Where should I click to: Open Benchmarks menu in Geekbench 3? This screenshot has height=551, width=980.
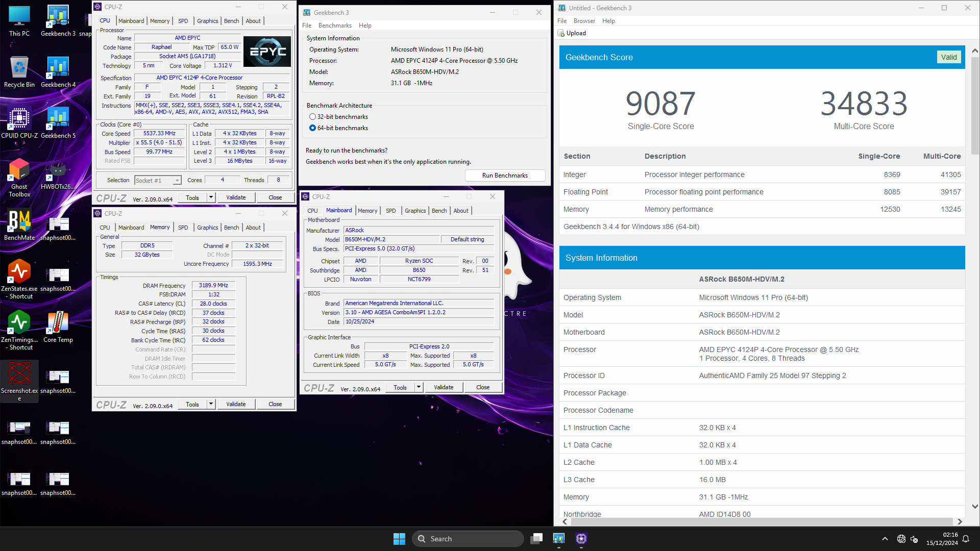335,26
